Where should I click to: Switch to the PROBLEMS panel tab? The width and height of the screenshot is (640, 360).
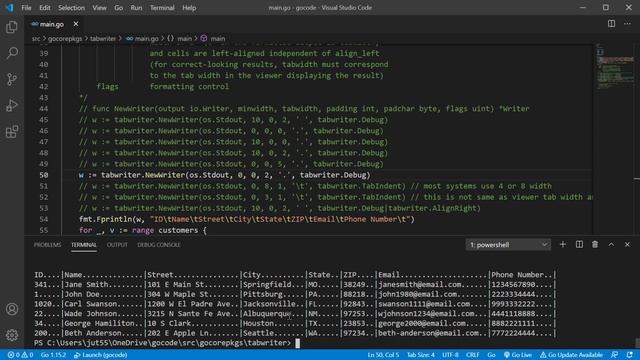coord(47,245)
